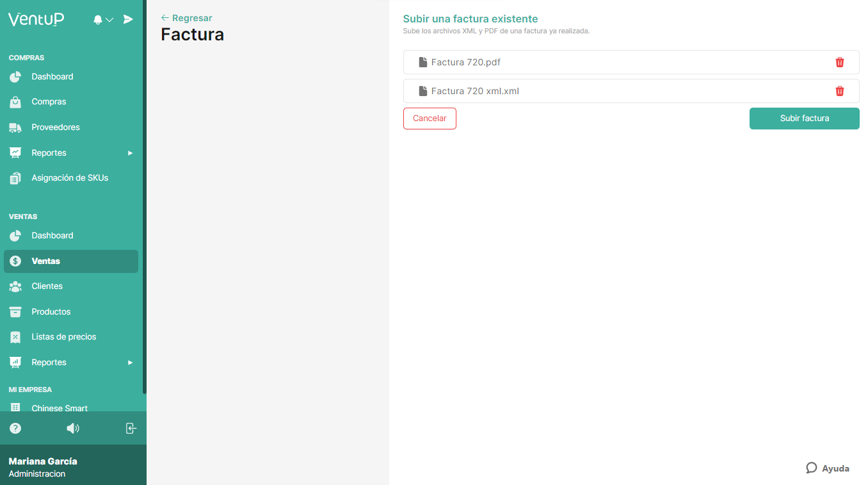
Task: Click the VentUp logo
Action: (36, 19)
